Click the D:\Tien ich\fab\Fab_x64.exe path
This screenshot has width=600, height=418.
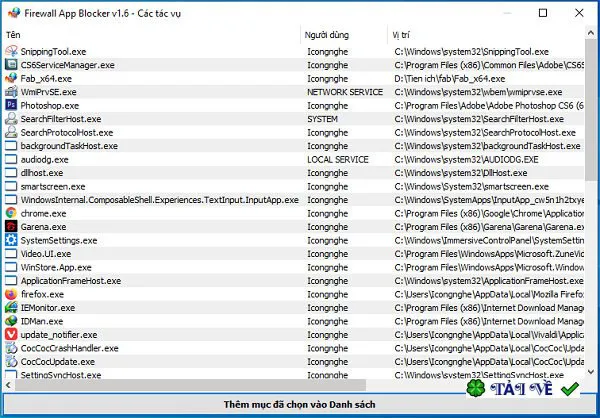click(450, 78)
